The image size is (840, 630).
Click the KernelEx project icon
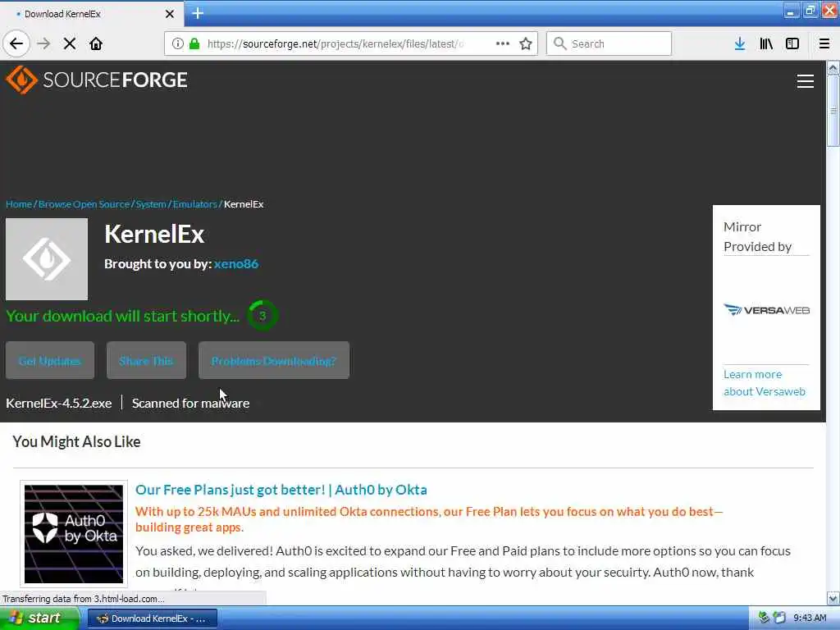point(47,258)
